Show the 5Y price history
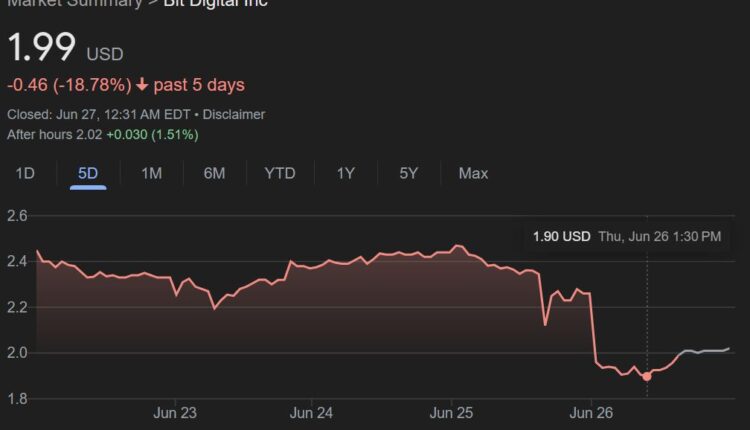Screen dimensions: 750x430 (x=408, y=173)
